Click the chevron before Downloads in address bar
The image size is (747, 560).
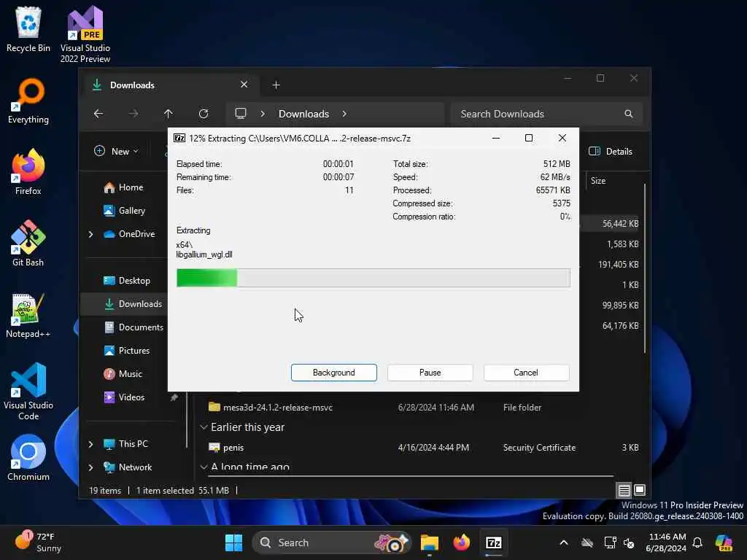(x=263, y=114)
